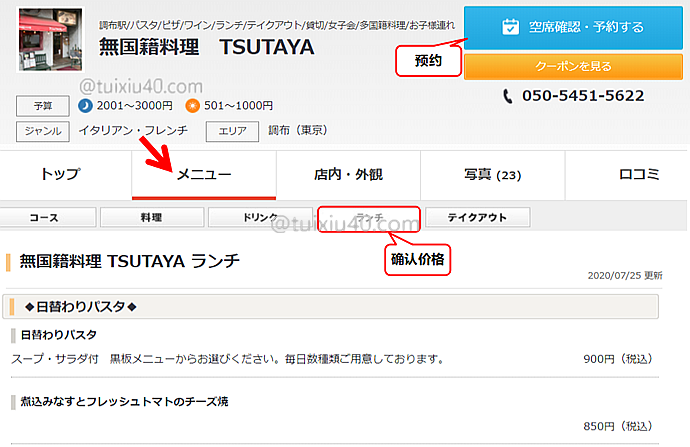Click the 900円（税込） price
Viewport: 690px width, 447px height.
coord(618,359)
